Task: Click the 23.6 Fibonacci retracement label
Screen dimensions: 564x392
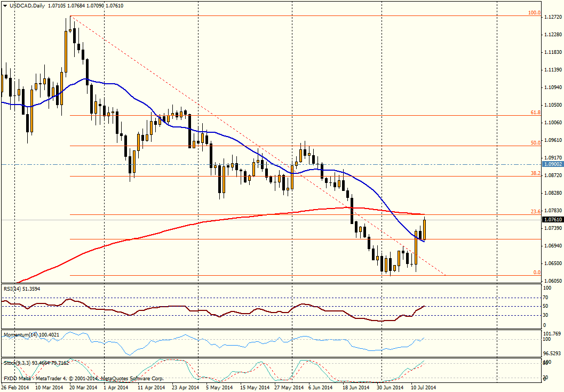Action: pos(536,212)
